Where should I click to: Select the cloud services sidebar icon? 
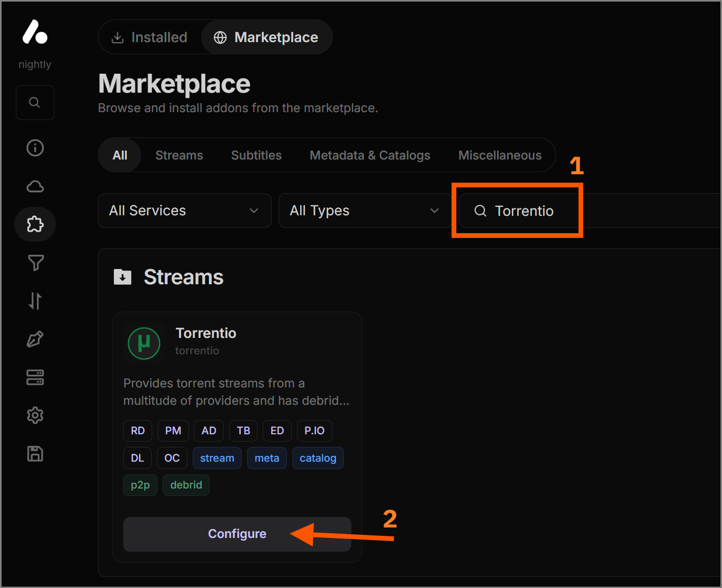pos(35,186)
